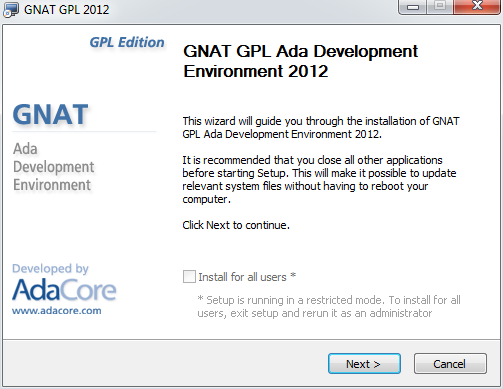Minimize the GNAT GPL 2012 window
503x389 pixels.
413,7
